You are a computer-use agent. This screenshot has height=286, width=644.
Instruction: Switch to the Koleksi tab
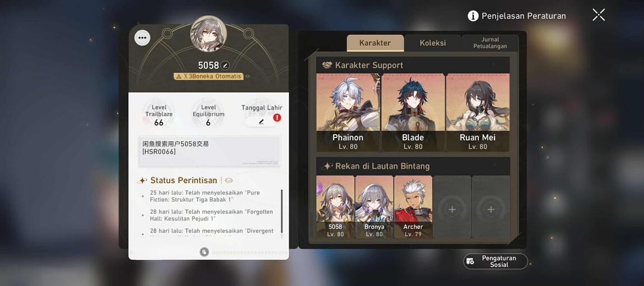pyautogui.click(x=432, y=43)
